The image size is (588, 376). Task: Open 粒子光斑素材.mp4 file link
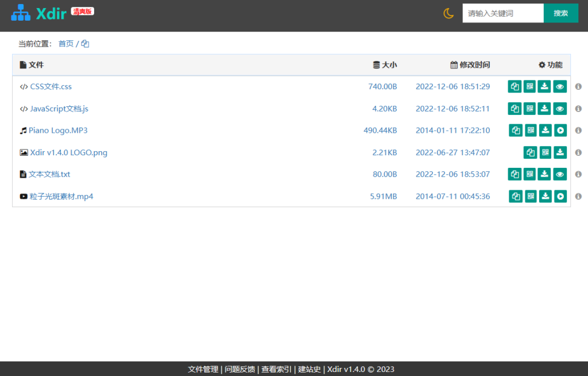coord(61,197)
